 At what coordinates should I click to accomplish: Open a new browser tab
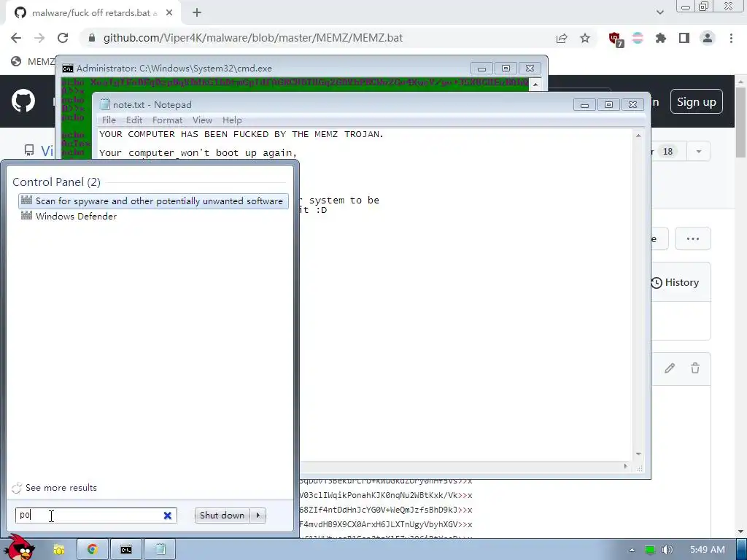click(197, 13)
